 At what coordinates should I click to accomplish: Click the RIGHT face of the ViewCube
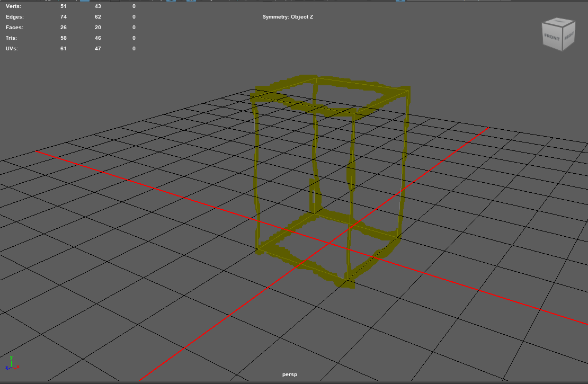569,36
